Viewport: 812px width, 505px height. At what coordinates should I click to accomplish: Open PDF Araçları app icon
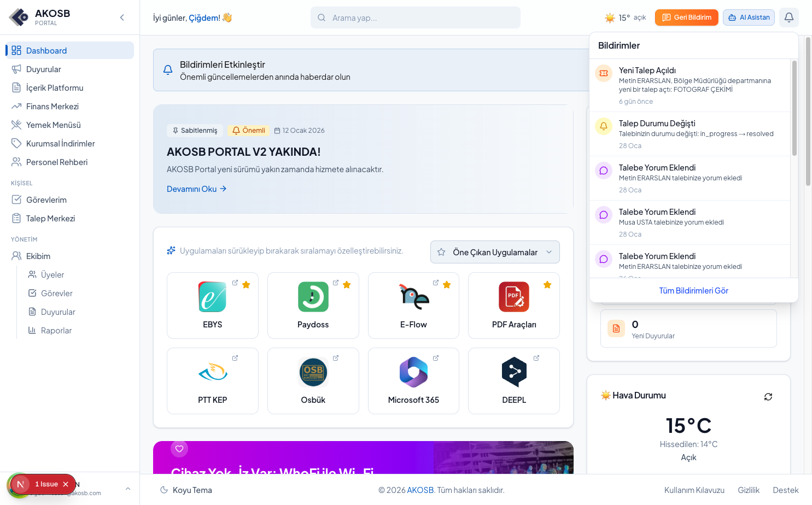click(514, 297)
